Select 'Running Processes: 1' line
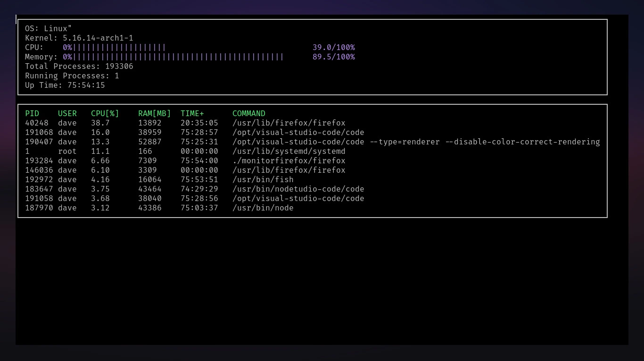This screenshot has height=361, width=644. click(72, 76)
